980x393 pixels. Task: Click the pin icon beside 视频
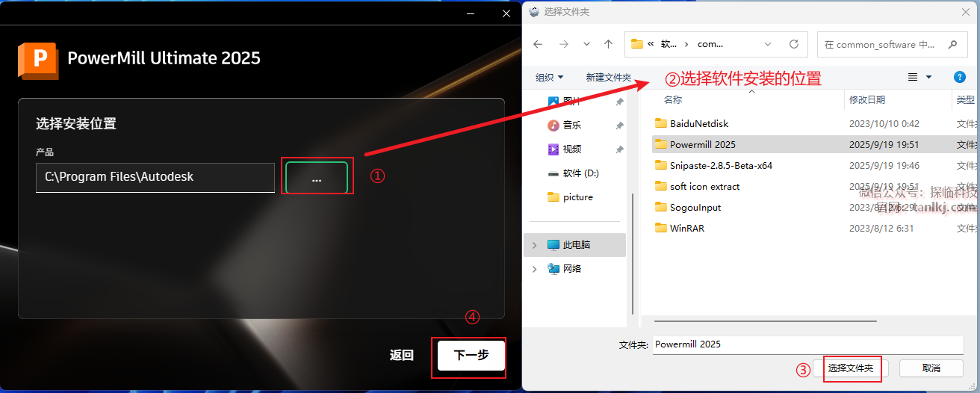coord(619,149)
